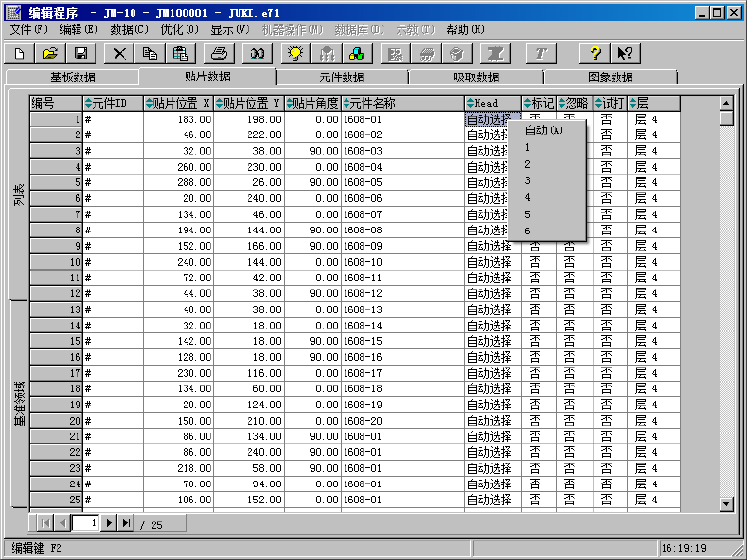Click the binoculars Find icon
Screen dimensions: 747x560
[257, 53]
